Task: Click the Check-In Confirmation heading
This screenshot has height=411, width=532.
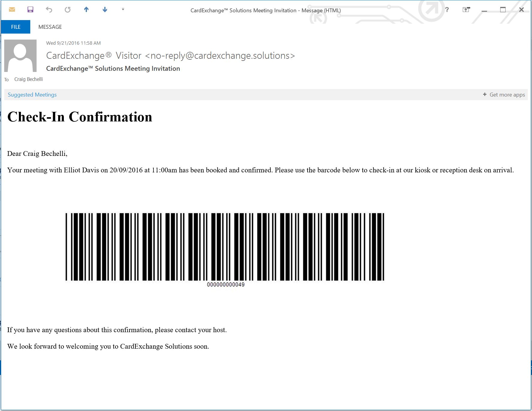Action: [80, 117]
